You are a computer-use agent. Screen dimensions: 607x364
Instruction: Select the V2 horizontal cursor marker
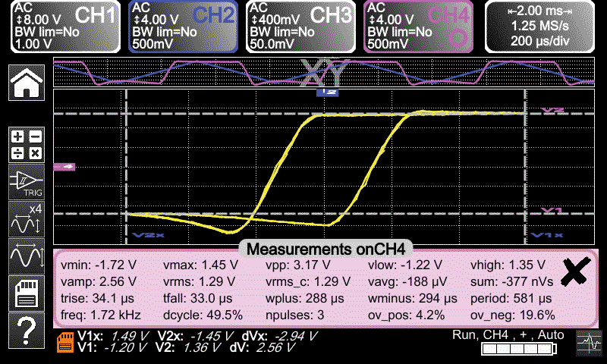(553, 111)
